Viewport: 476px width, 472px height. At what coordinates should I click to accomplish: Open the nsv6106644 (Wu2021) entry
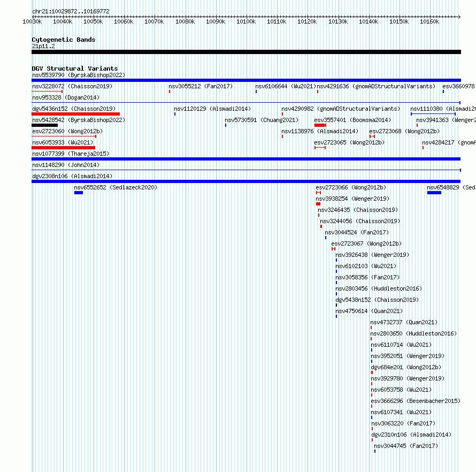286,86
